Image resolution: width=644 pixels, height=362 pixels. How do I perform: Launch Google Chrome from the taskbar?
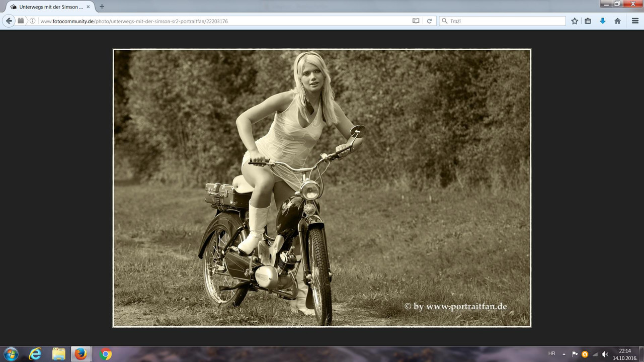coord(106,354)
